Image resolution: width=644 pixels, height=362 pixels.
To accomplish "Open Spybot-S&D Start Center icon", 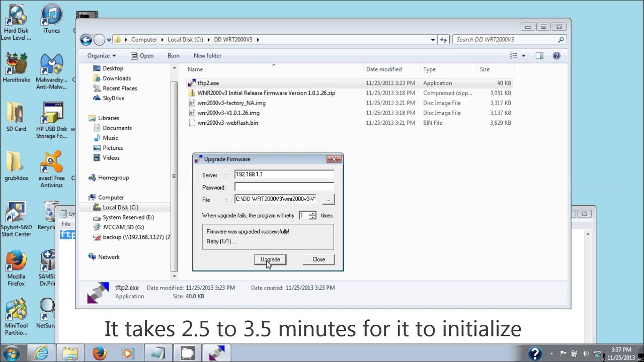I will (x=16, y=219).
